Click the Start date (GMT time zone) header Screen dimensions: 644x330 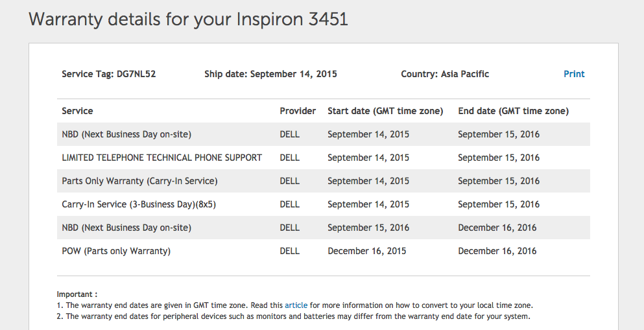385,111
